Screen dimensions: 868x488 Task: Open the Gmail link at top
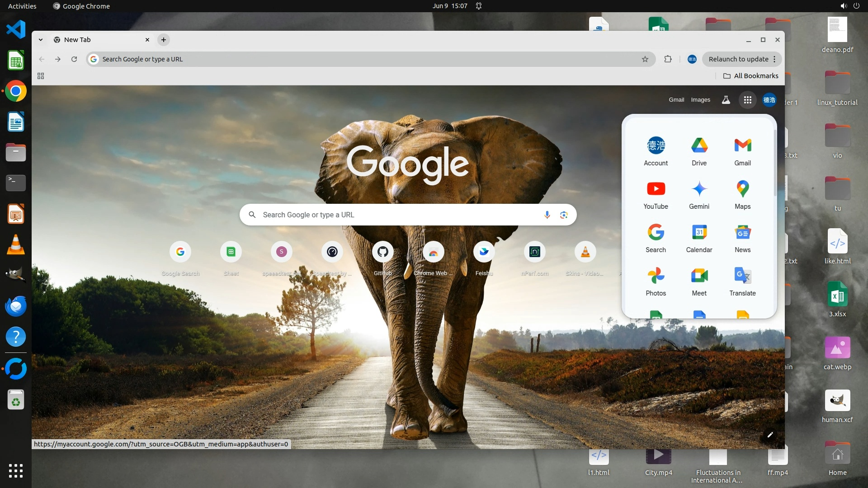coord(676,100)
